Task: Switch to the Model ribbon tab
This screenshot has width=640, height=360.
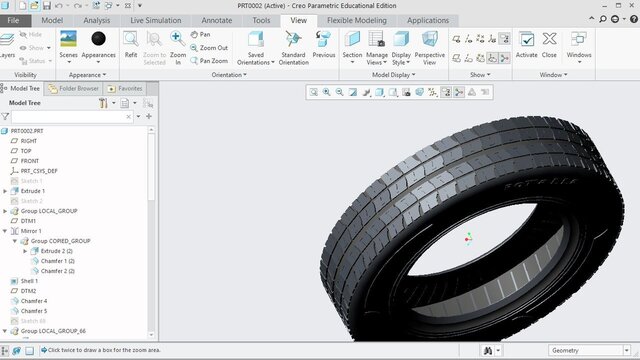Action: point(52,20)
